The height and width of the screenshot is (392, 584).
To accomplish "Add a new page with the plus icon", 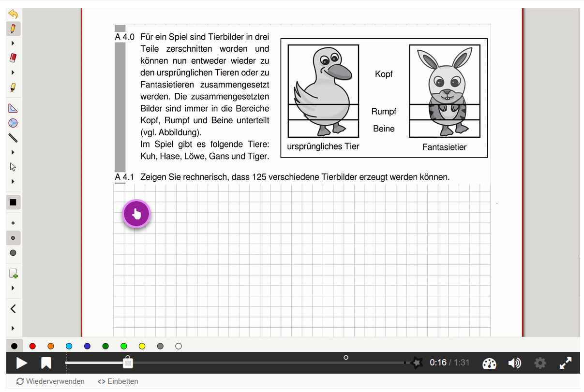I will coord(14,274).
